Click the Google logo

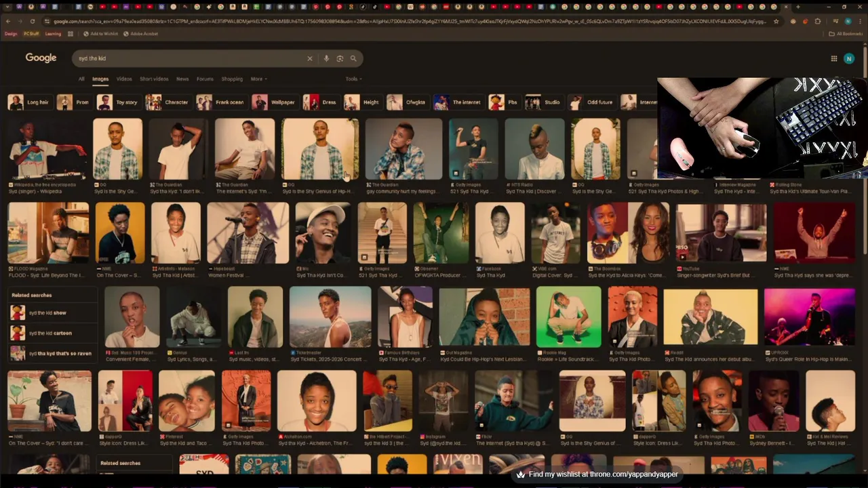click(x=41, y=58)
